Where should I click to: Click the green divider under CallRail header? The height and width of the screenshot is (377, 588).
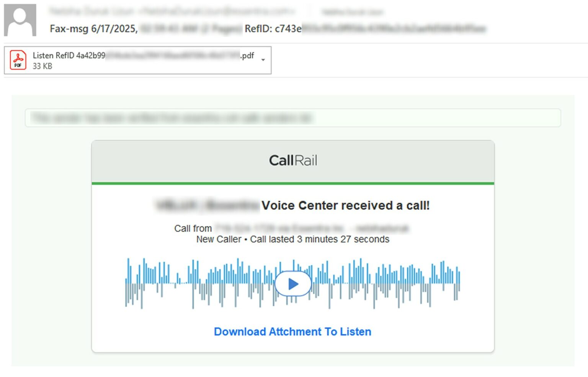(x=293, y=184)
